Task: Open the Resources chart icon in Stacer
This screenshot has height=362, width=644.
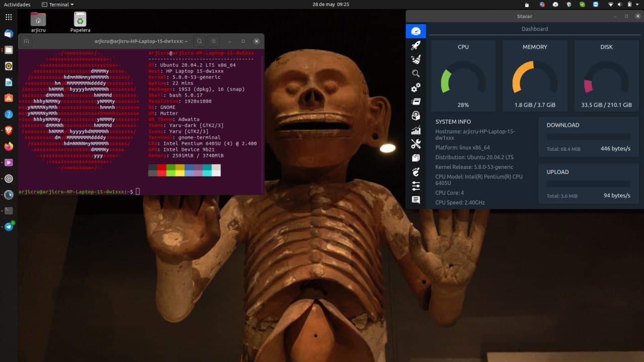Action: click(x=416, y=131)
